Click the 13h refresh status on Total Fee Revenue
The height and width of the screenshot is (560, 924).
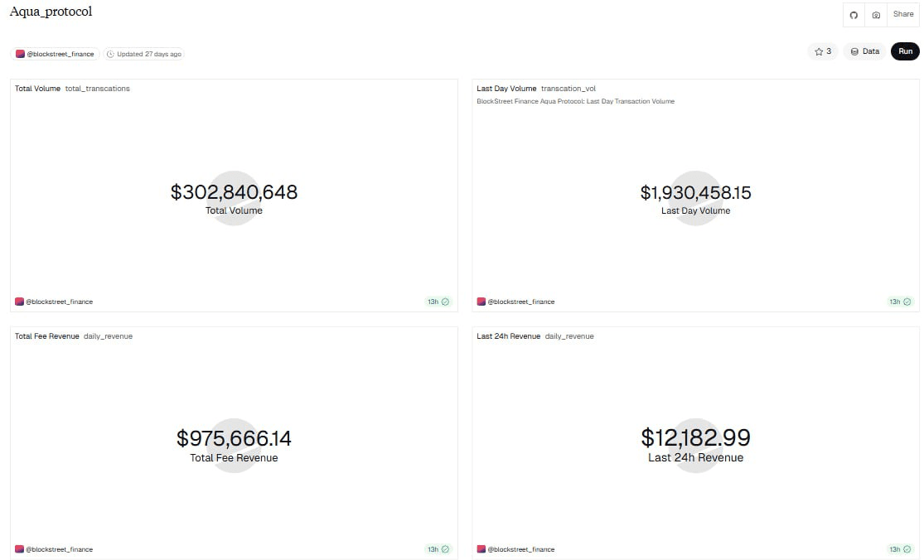438,549
